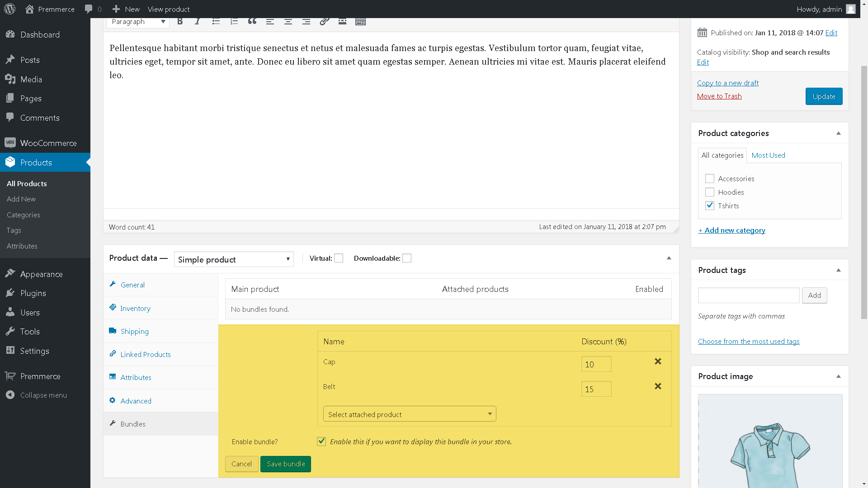Toggle the Virtual product checkbox

(338, 258)
